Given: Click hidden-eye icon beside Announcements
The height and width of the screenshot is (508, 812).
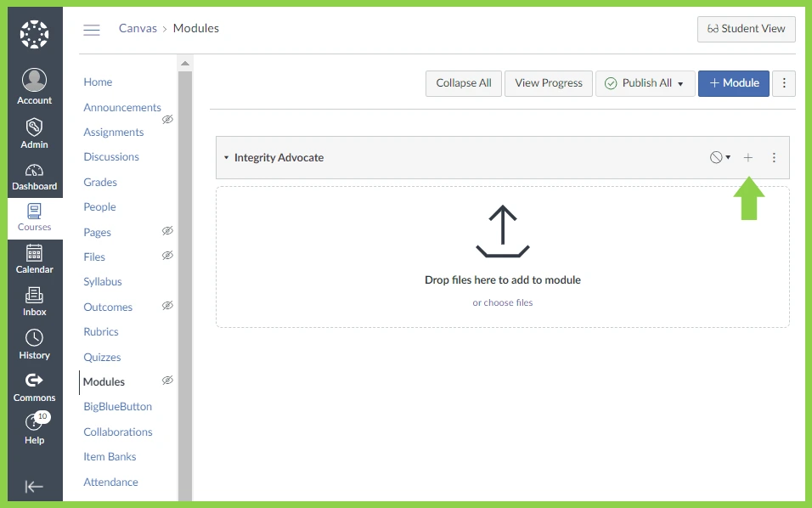Looking at the screenshot, I should [167, 120].
